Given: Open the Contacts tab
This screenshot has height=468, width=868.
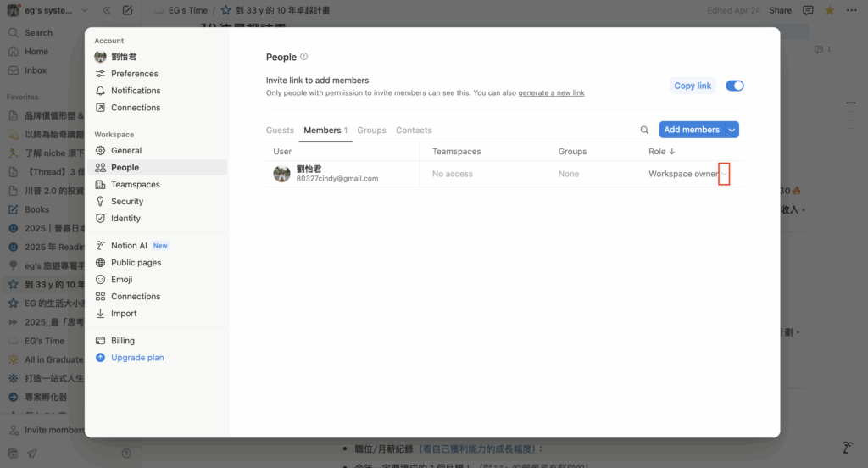Looking at the screenshot, I should pos(414,131).
